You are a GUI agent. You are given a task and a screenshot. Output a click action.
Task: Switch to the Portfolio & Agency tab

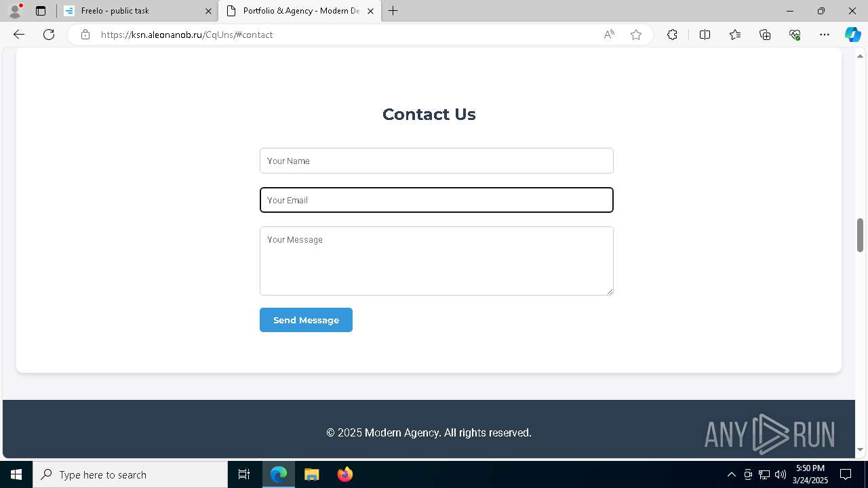point(301,11)
